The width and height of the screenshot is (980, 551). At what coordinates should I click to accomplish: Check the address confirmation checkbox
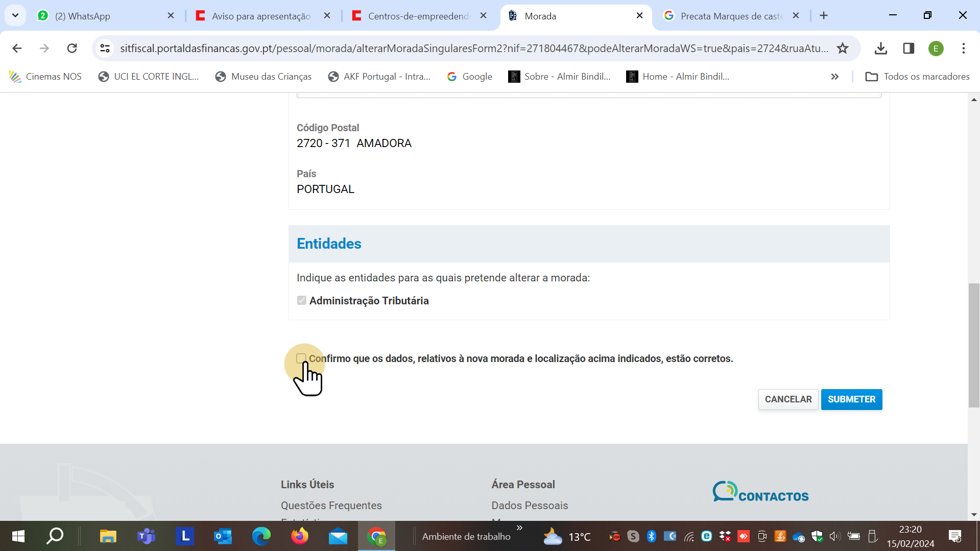[301, 358]
